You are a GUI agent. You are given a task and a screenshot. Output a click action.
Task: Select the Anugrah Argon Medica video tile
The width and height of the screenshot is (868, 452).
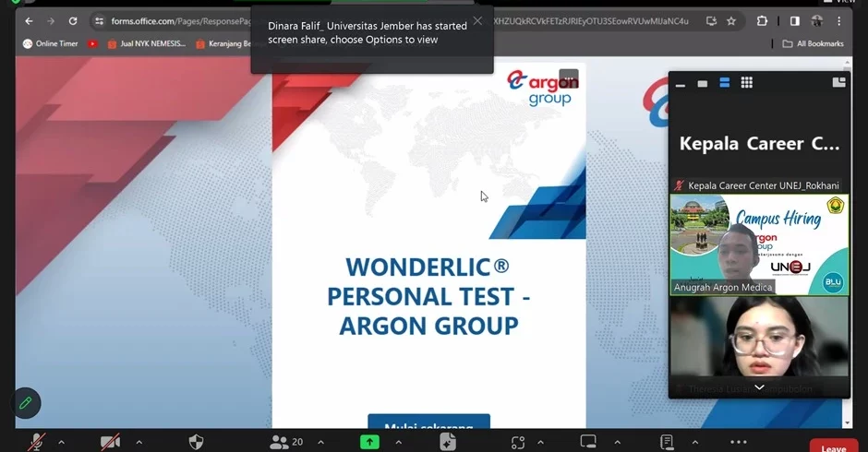pyautogui.click(x=759, y=244)
